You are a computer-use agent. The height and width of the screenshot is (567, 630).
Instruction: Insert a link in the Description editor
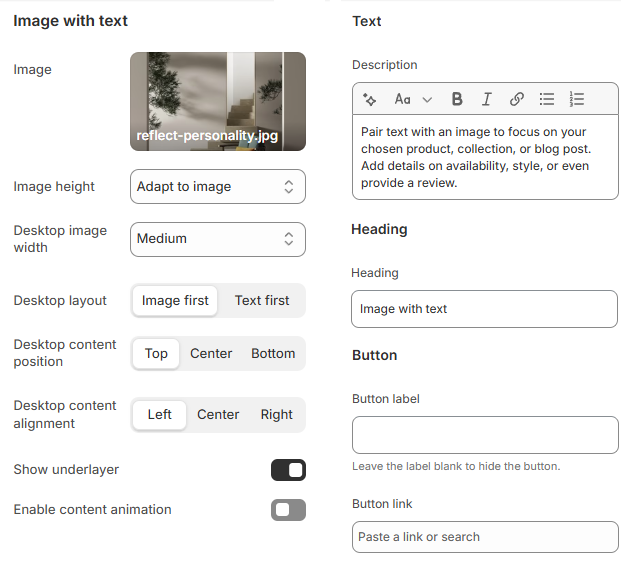[517, 99]
